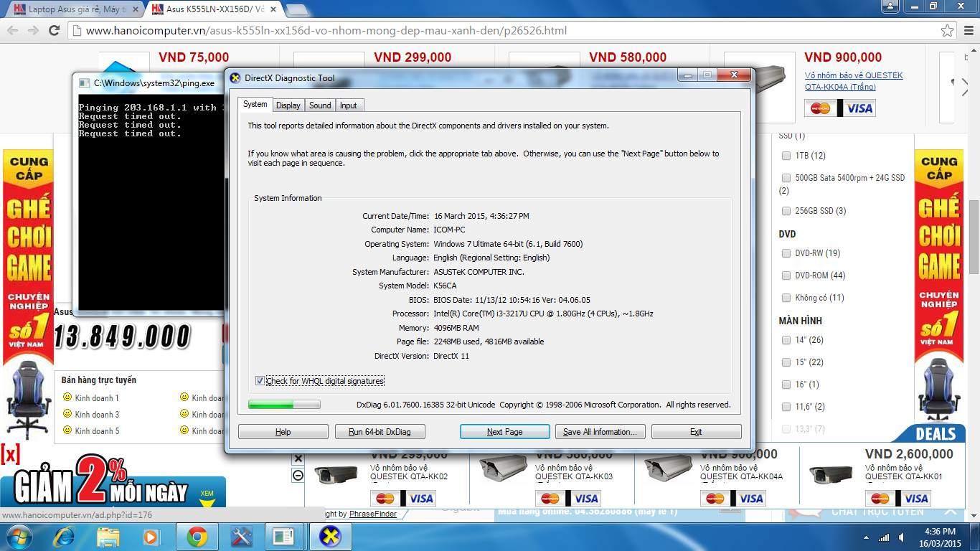980x551 pixels.
Task: Open Windows Start orb
Action: 19,537
